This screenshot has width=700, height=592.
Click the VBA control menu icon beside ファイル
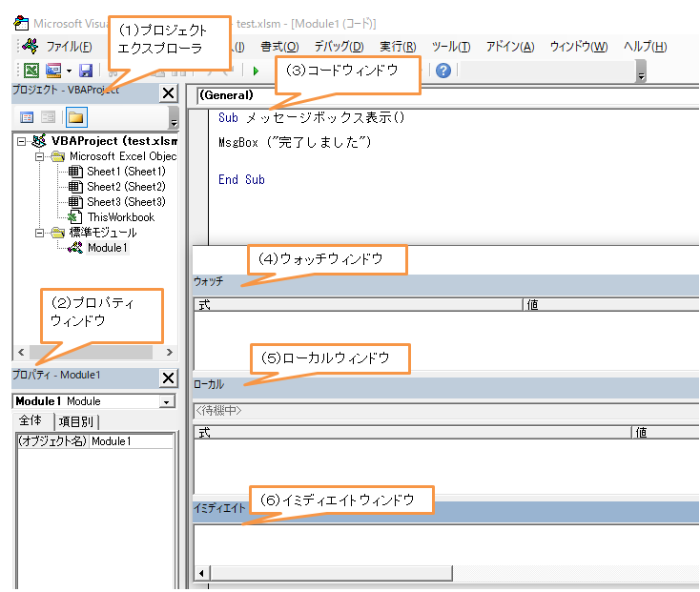pyautogui.click(x=30, y=46)
